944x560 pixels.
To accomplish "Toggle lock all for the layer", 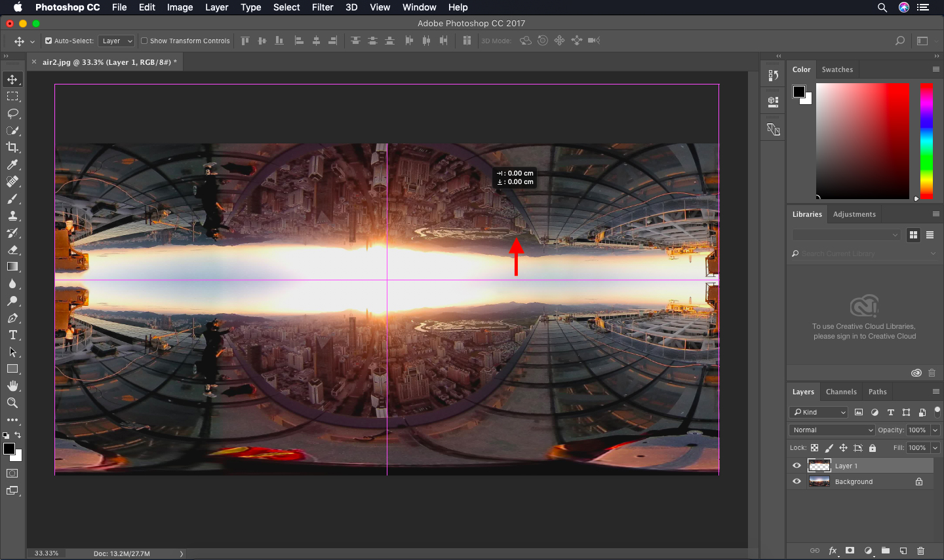I will [x=873, y=448].
